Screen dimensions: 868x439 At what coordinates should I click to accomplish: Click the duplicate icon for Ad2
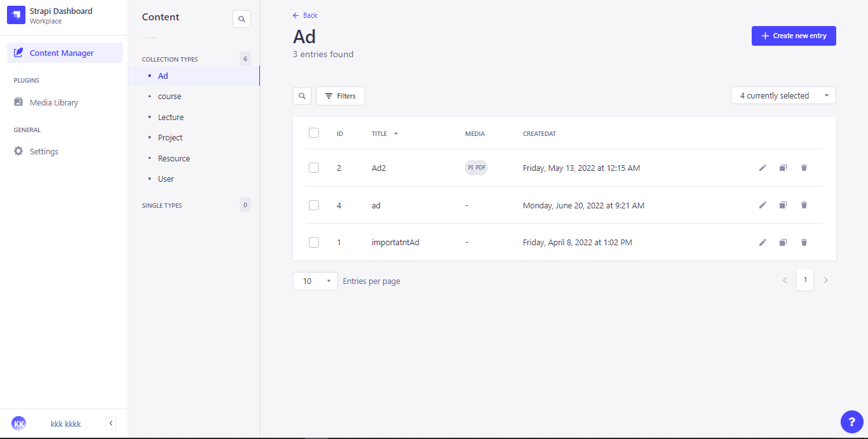(783, 168)
